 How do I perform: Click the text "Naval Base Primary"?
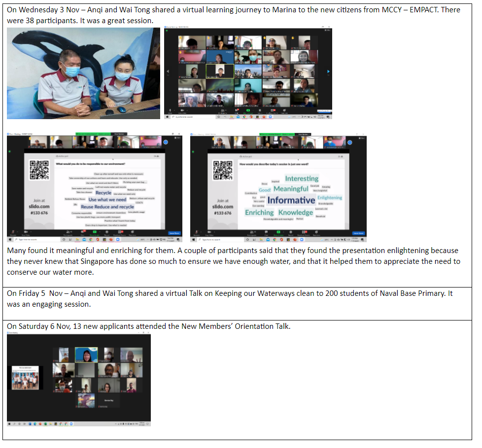412,293
